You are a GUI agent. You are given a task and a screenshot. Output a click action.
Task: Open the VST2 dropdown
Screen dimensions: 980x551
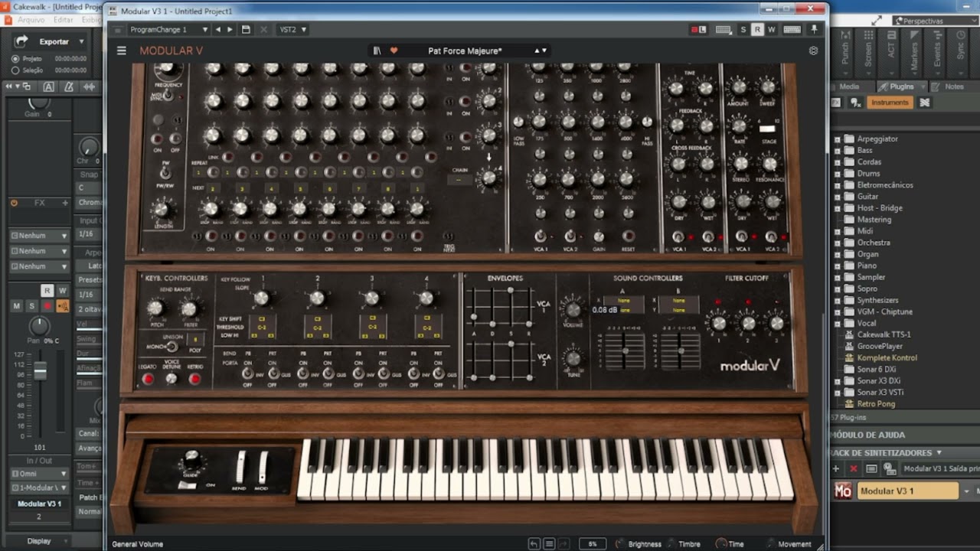tap(292, 29)
